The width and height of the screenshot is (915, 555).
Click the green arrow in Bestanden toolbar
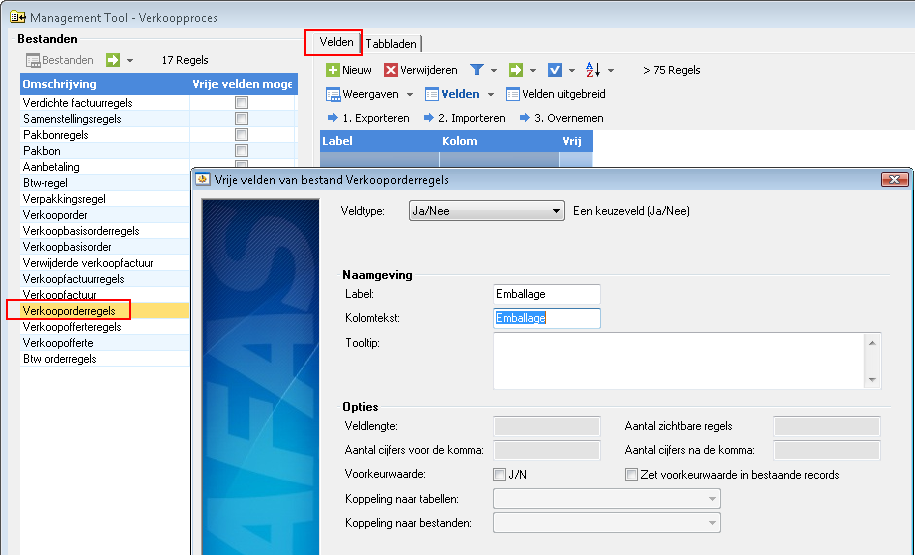pos(113,60)
